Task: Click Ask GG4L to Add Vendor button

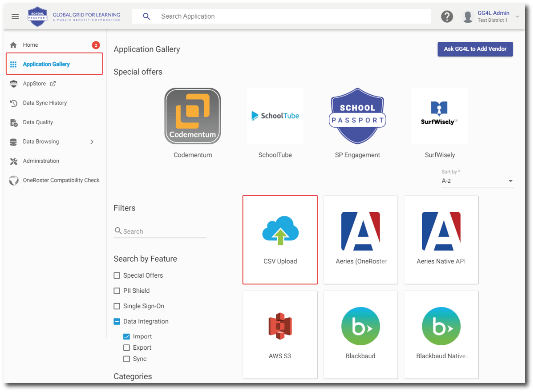Action: (475, 49)
